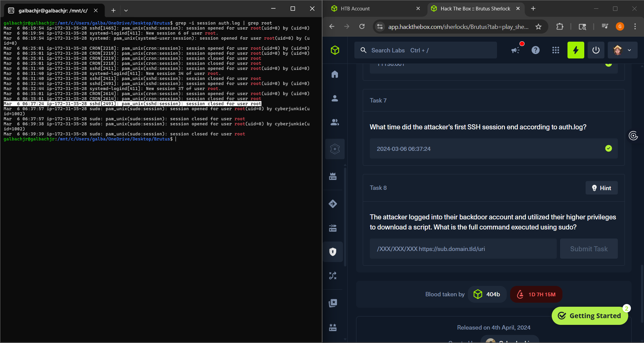Open the diamond arrow sidebar icon
Screen dimensions: 644x343
pyautogui.click(x=333, y=204)
